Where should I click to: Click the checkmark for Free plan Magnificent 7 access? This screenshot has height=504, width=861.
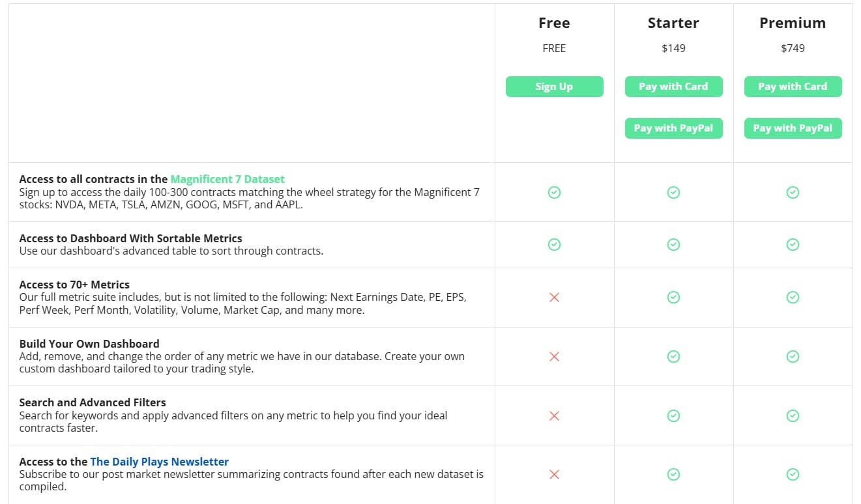coord(554,192)
